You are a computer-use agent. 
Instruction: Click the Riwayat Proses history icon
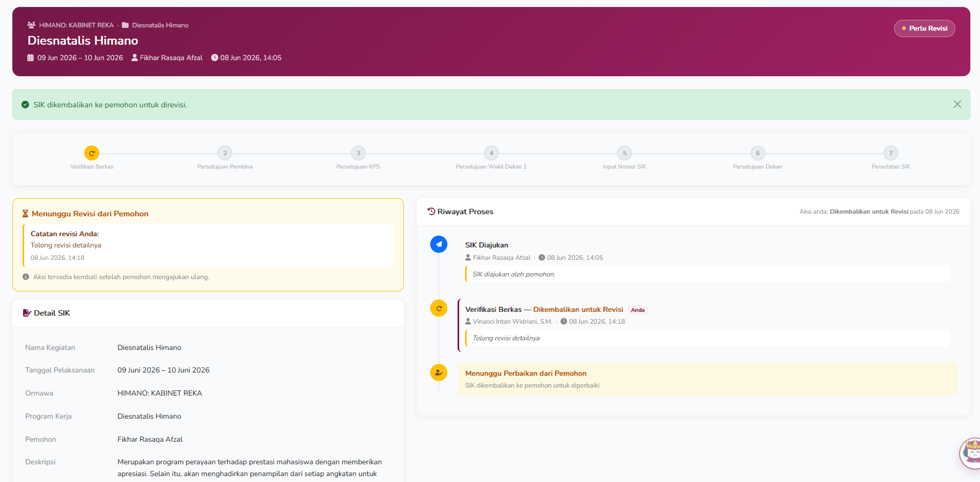click(x=431, y=211)
